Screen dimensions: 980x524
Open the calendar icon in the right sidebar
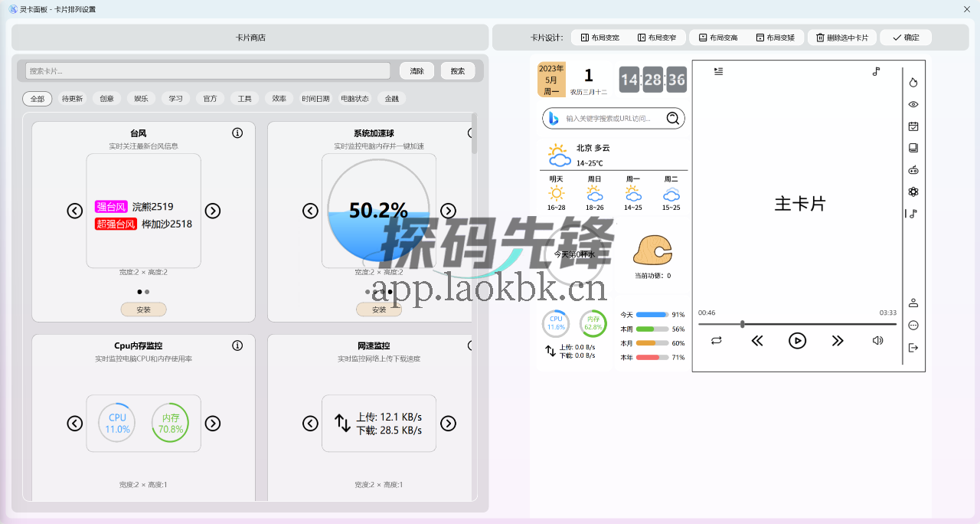click(x=913, y=126)
